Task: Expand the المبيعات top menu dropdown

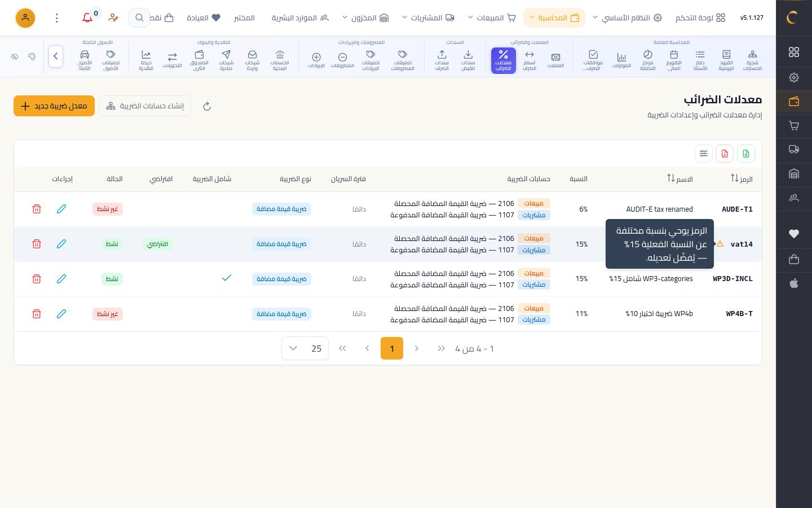Action: pyautogui.click(x=492, y=18)
